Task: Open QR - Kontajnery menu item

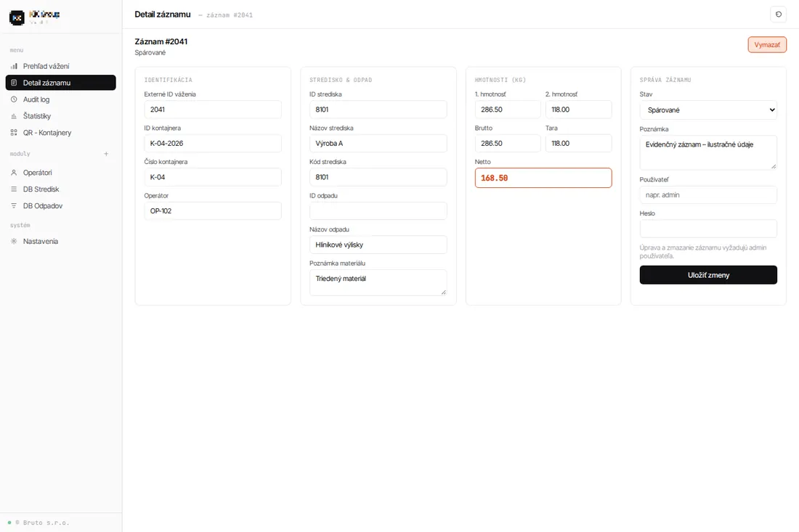Action: [x=60, y=132]
